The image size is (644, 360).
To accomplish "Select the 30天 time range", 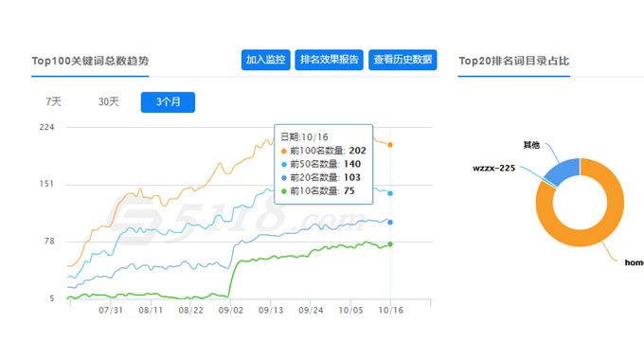I will coord(108,102).
